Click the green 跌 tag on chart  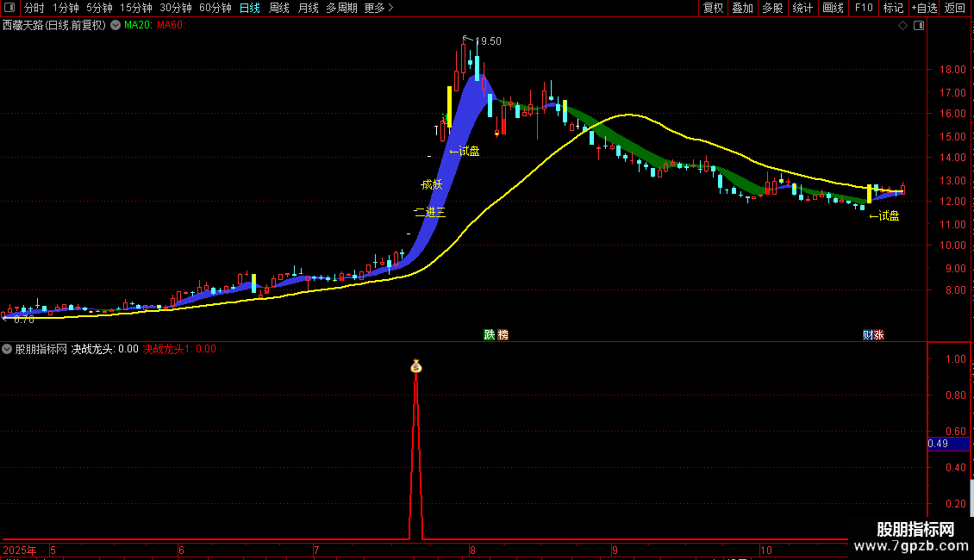pyautogui.click(x=490, y=334)
